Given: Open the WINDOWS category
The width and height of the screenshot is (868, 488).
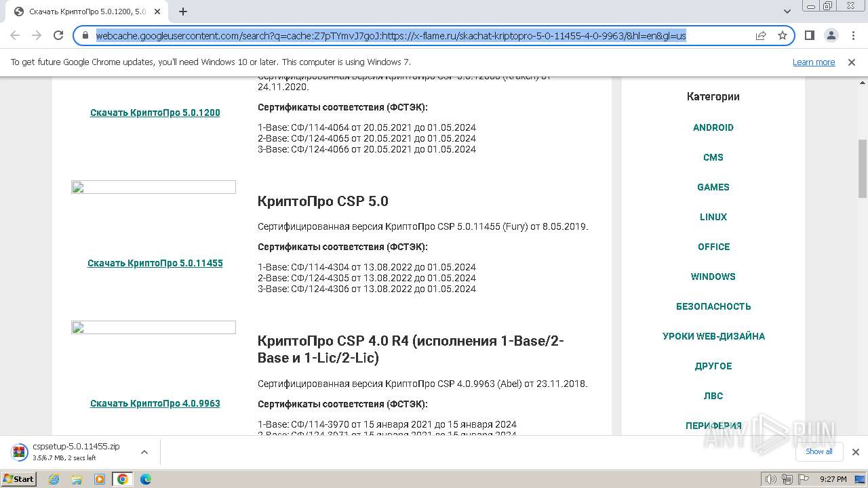Looking at the screenshot, I should [713, 277].
